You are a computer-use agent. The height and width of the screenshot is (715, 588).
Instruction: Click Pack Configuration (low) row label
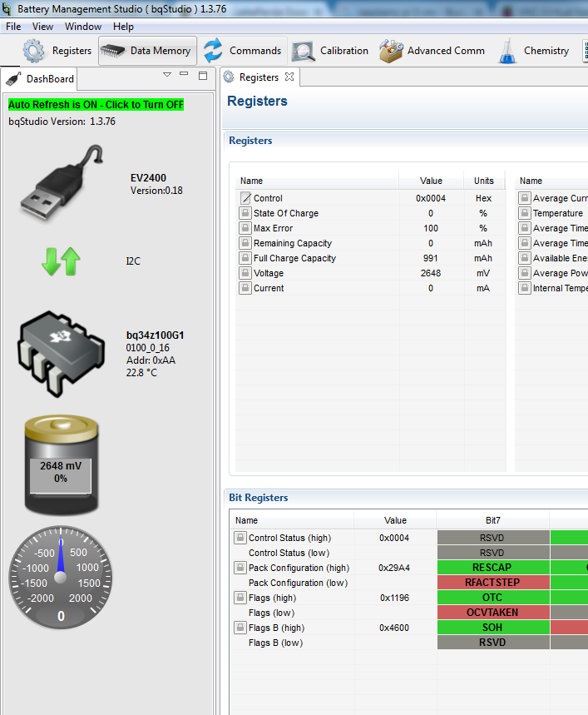299,583
